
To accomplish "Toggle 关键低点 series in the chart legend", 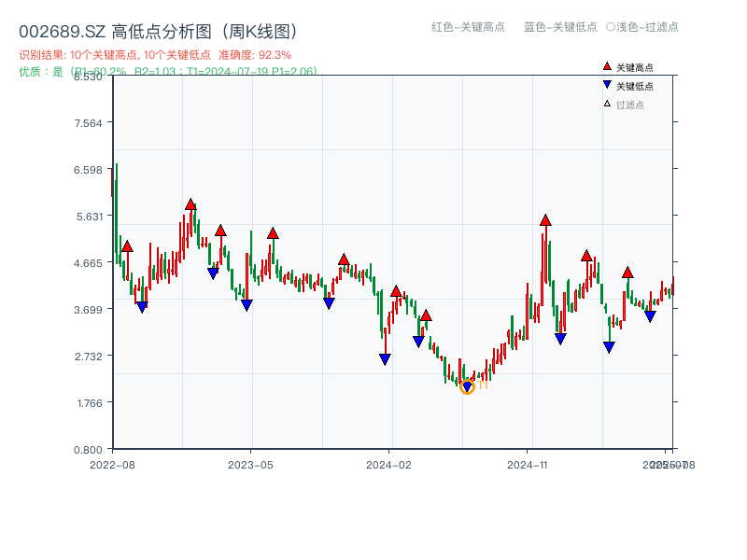I will (x=628, y=86).
